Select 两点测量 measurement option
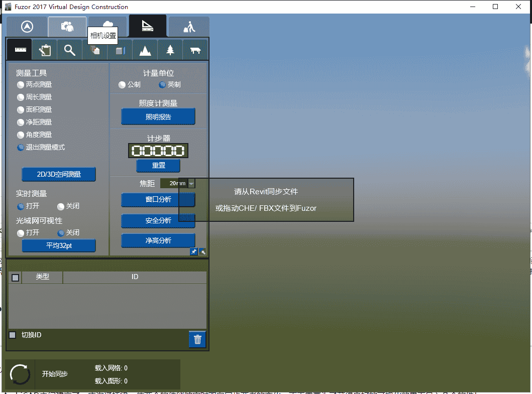This screenshot has height=394, width=532. coord(21,85)
